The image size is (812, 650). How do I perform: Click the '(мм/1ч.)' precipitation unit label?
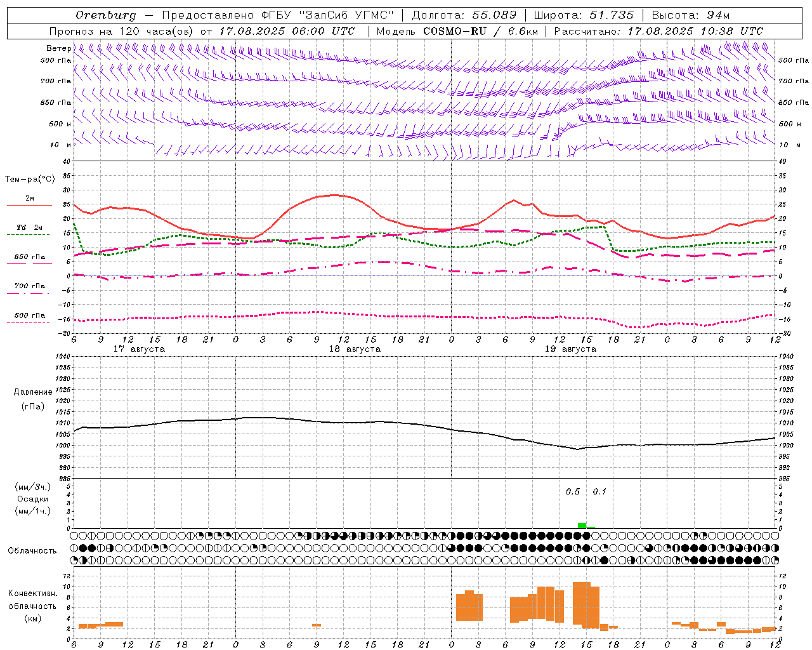33,511
